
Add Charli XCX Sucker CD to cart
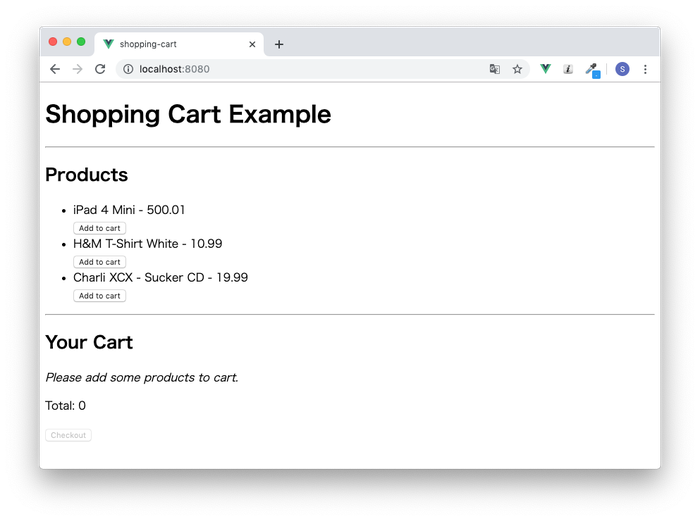tap(100, 296)
